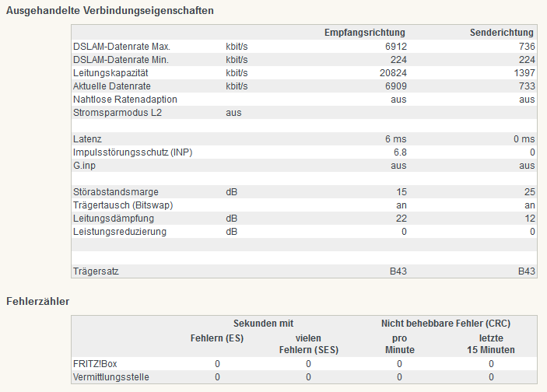
Task: Select the DSLAM-Datenrate Max. row label
Action: [121, 47]
